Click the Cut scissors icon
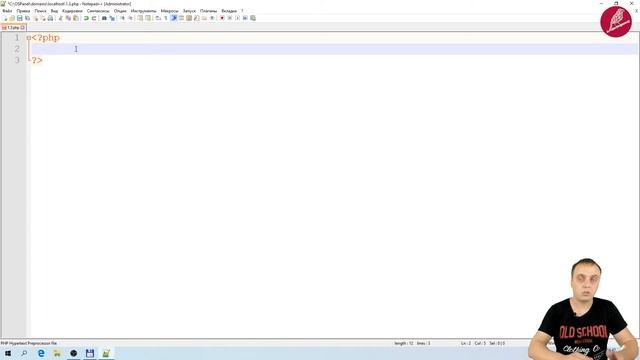Screen dimensions: 640x360 [x=60, y=18]
